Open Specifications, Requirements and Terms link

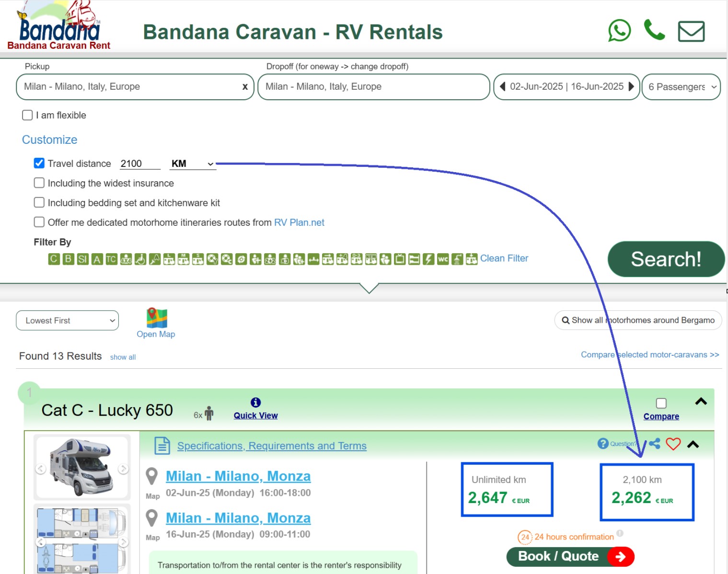click(272, 446)
